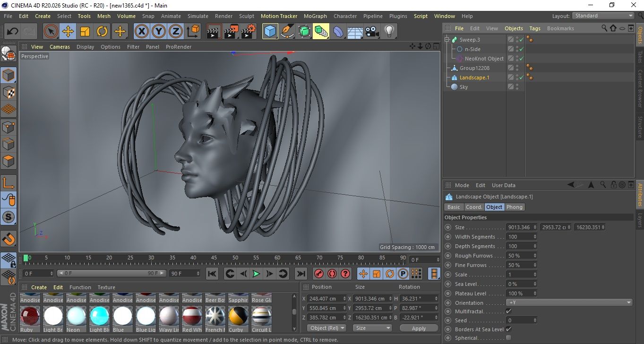Click the Undo arrow icon
644x344 pixels.
click(13, 32)
